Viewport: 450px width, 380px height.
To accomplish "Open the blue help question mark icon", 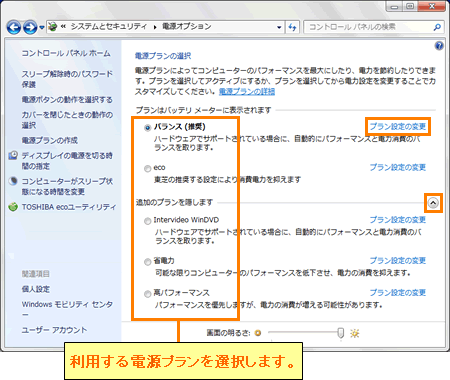I will pos(439,46).
